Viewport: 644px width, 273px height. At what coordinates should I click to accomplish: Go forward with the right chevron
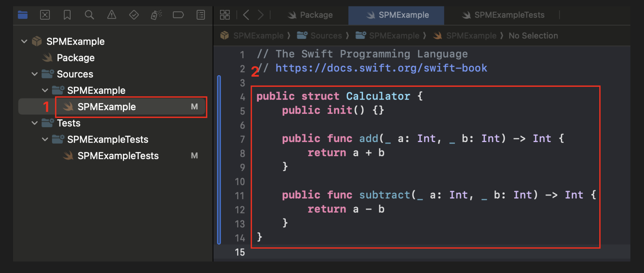tap(261, 15)
